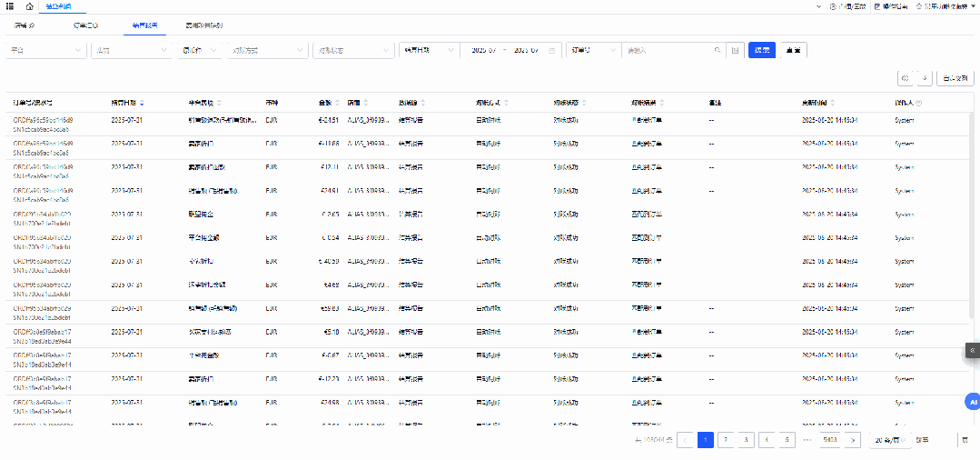Viewport: 980px width, 460px height.
Task: Sort by the 店铺 column arrows
Action: [x=366, y=103]
